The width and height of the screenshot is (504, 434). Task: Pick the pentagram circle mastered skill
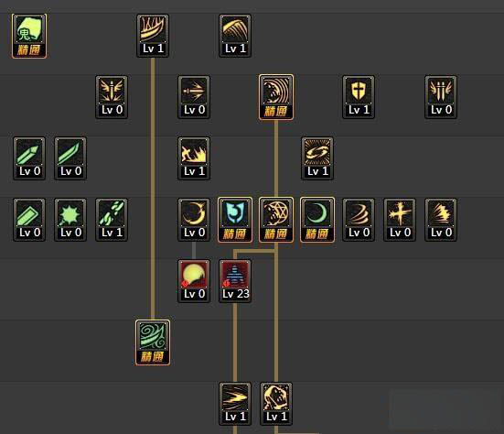[x=276, y=220]
